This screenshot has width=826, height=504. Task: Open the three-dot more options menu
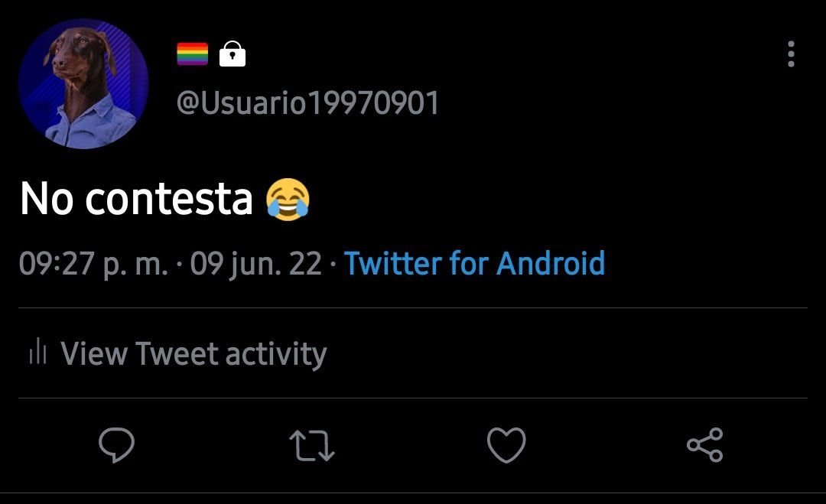pyautogui.click(x=791, y=54)
